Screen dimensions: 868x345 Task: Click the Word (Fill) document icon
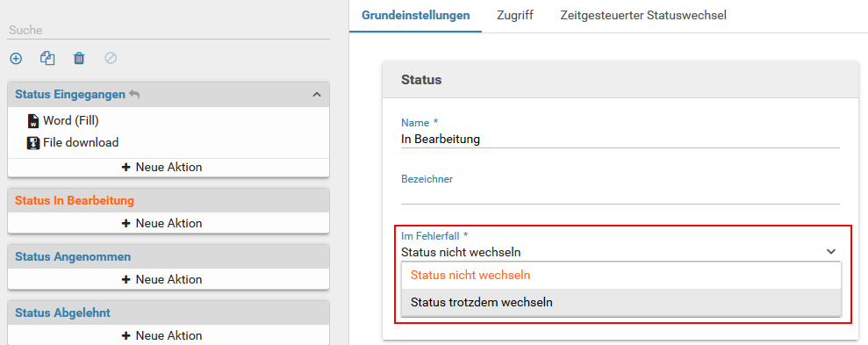coord(33,121)
